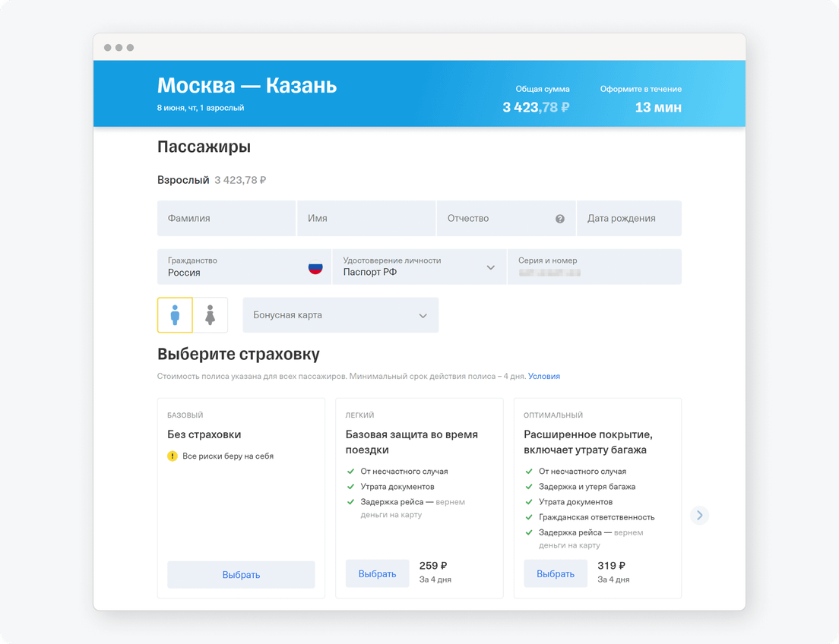Viewport: 839px width, 644px height.
Task: Click the Имя input field
Action: click(x=366, y=218)
